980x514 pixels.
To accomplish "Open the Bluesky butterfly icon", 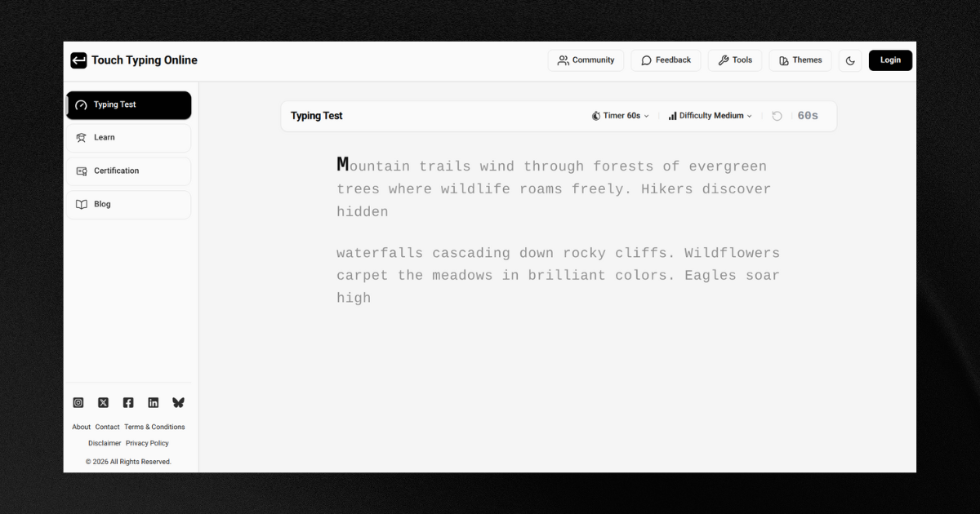I will 178,402.
